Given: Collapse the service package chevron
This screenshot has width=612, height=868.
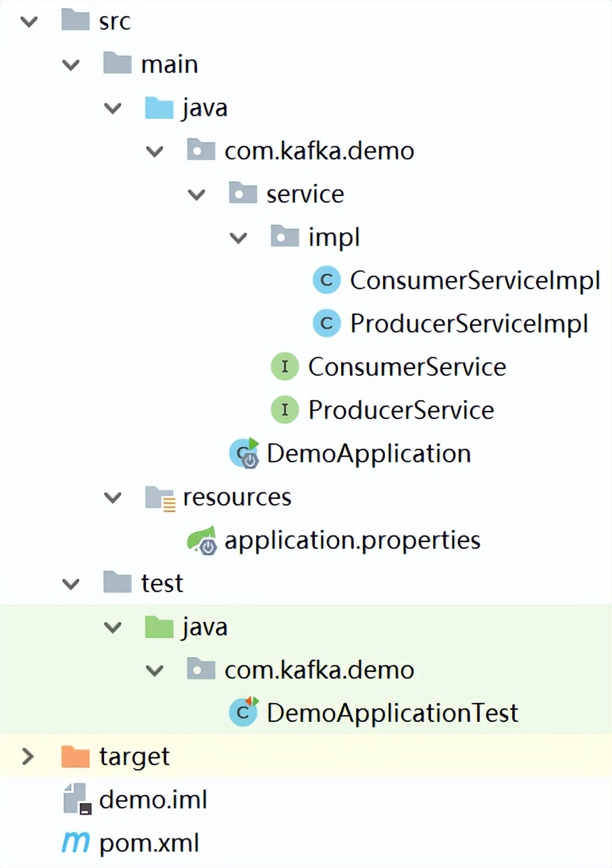Looking at the screenshot, I should coord(197,195).
